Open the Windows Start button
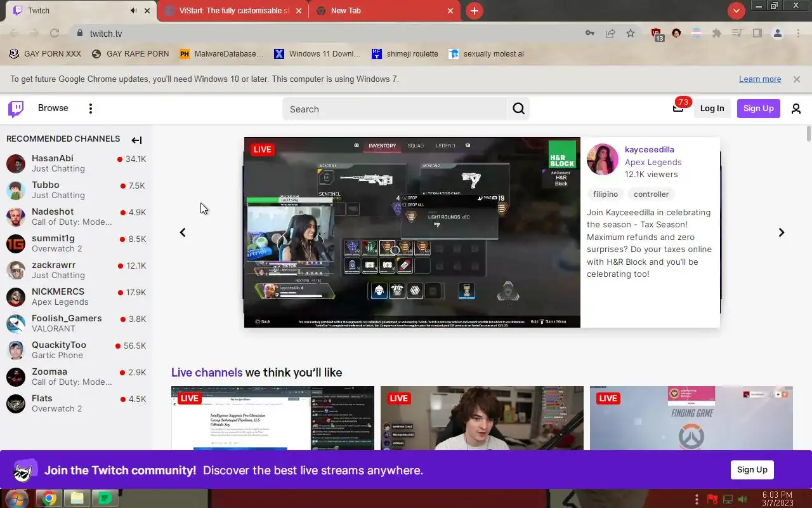This screenshot has height=508, width=812. point(16,498)
